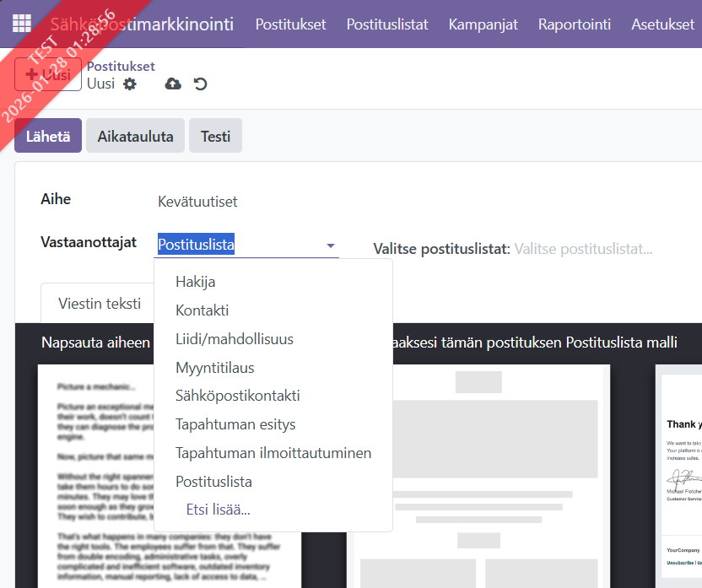This screenshot has width=702, height=588.
Task: Switch to the Viestin teksti tab
Action: click(100, 304)
